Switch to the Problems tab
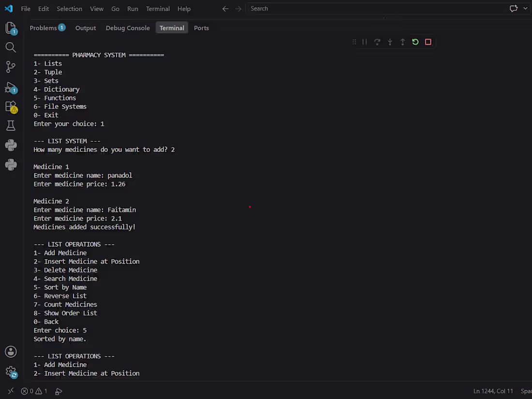The height and width of the screenshot is (399, 532). click(x=47, y=28)
